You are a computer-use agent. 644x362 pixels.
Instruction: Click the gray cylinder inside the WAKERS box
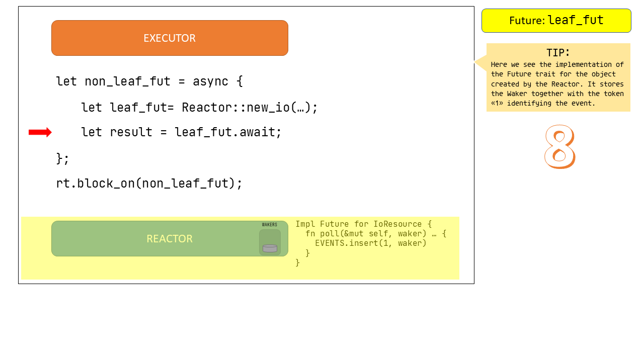click(270, 248)
